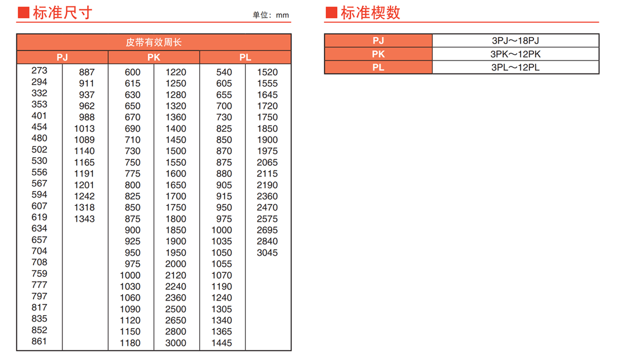Select the PK length value 775

pos(132,174)
